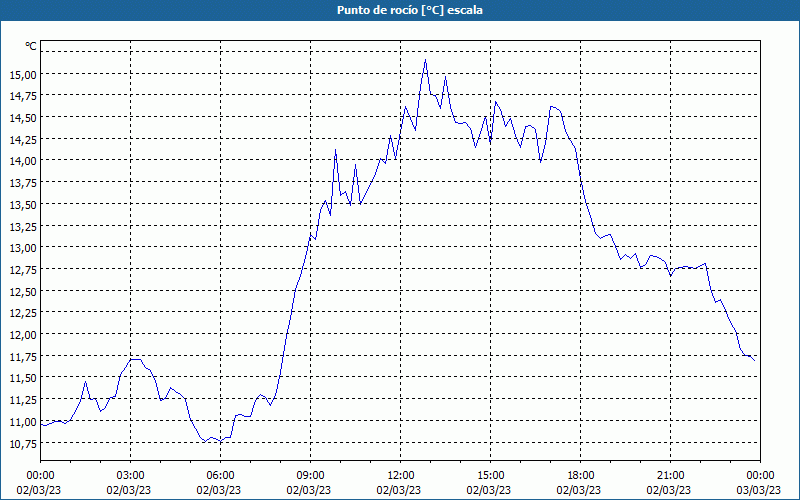Click the °C unit label on the axis
Viewport: 800px width, 500px height.
[x=31, y=46]
